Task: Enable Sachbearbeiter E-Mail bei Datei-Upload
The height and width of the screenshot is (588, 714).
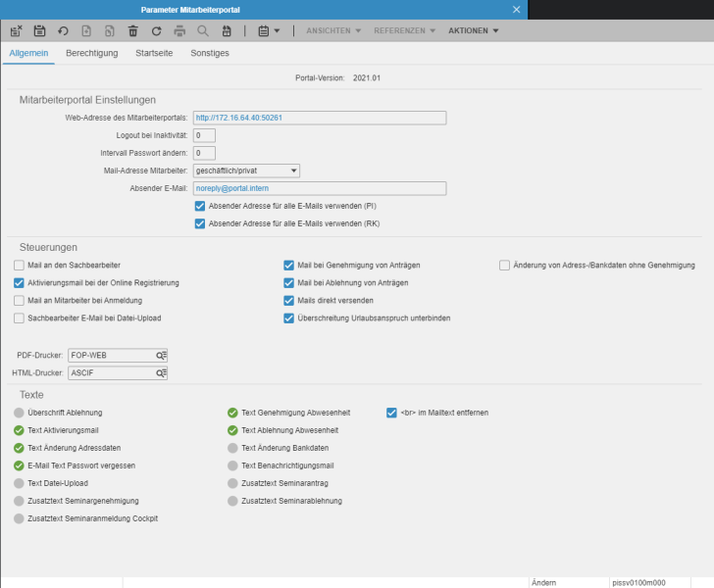Action: pyautogui.click(x=19, y=318)
